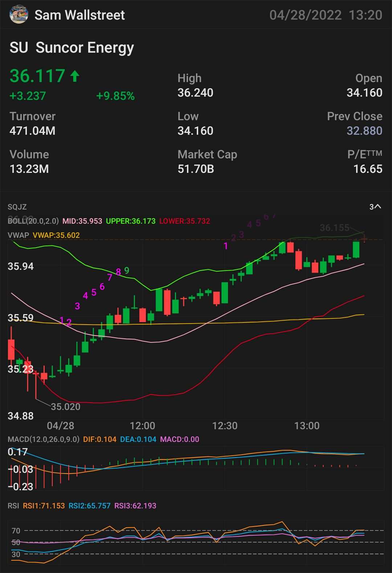Open the RSI indicator label
The image size is (392, 573).
coord(13,505)
